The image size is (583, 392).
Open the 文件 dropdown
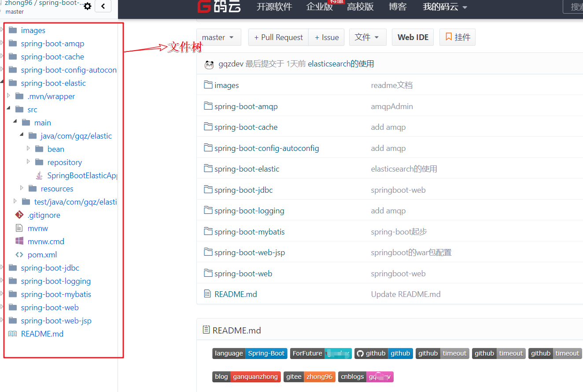point(368,37)
